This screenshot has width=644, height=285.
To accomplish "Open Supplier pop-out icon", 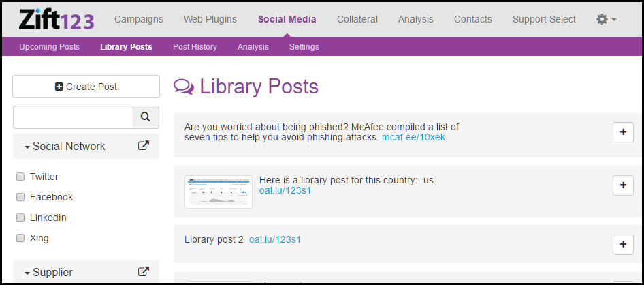I will pyautogui.click(x=143, y=271).
